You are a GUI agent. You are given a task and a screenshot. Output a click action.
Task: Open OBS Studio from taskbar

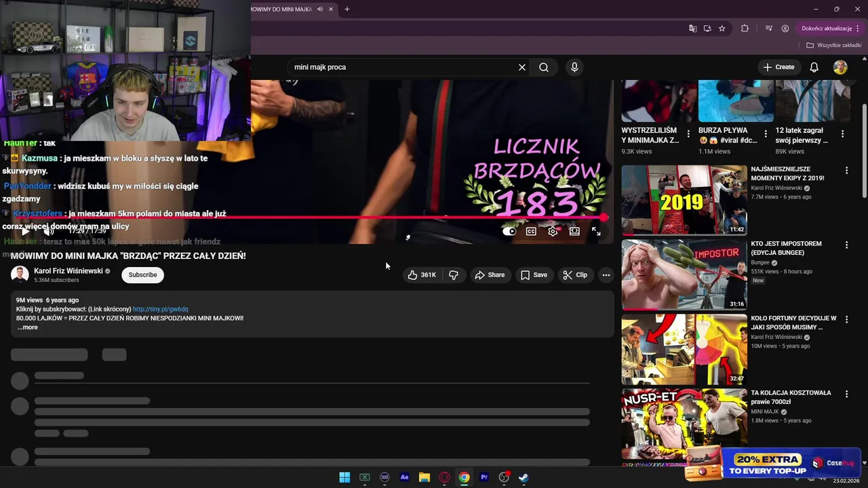point(504,477)
